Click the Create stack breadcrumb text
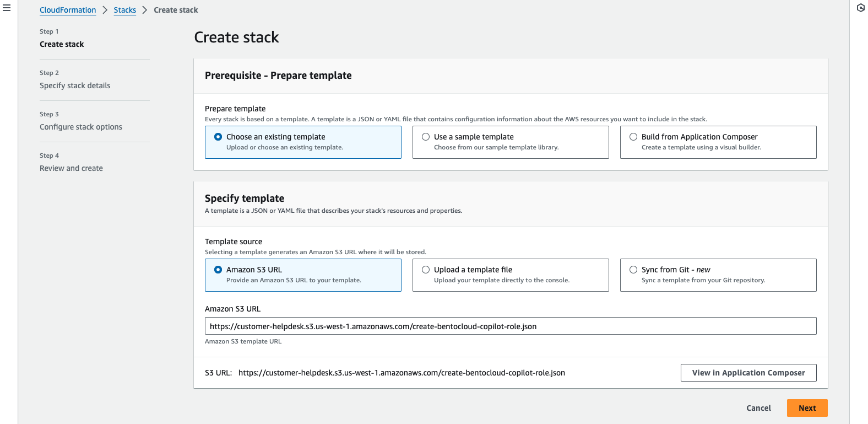 click(x=176, y=10)
